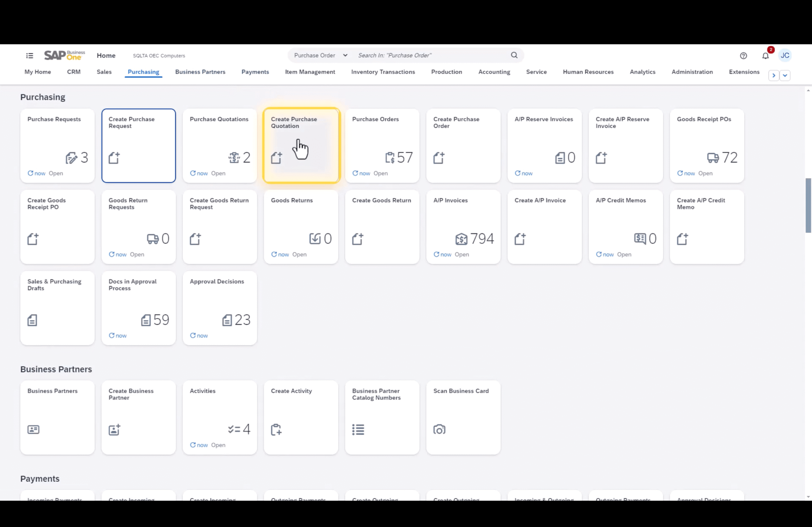Expand the tab overflow down-chevron button
The image size is (812, 527).
(785, 75)
